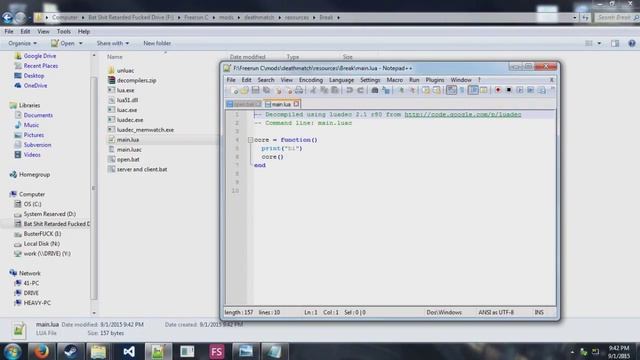Select decompilers.zip file

click(136, 80)
